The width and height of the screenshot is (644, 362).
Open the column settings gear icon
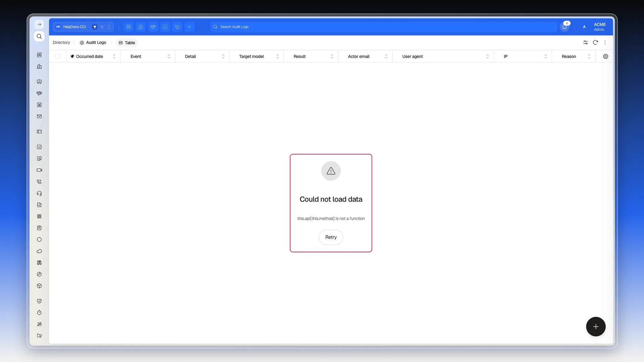605,56
